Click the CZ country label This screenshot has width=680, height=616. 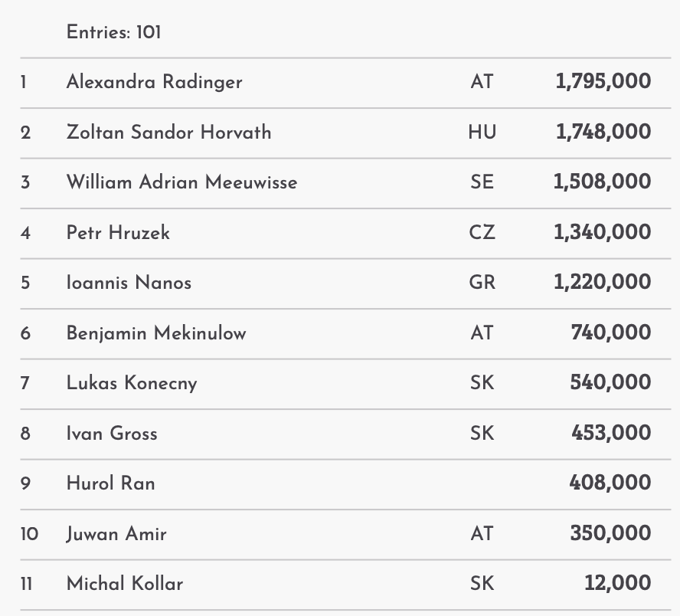point(482,233)
